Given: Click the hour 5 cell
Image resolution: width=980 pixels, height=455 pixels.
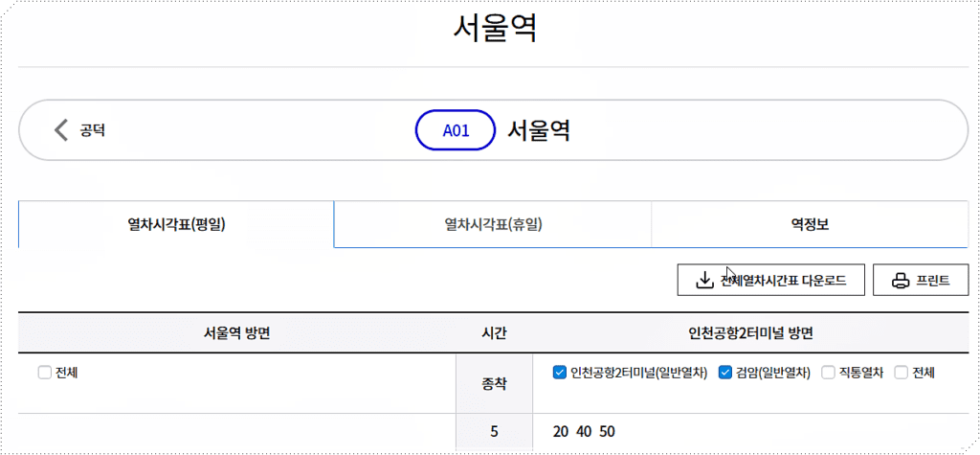Looking at the screenshot, I should coord(495,432).
